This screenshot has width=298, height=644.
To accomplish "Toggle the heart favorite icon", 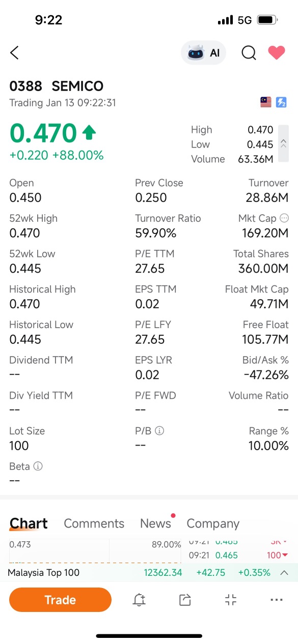I will 277,52.
